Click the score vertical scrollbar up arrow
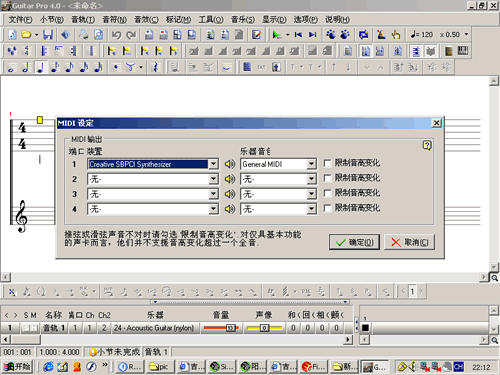 tap(494, 81)
